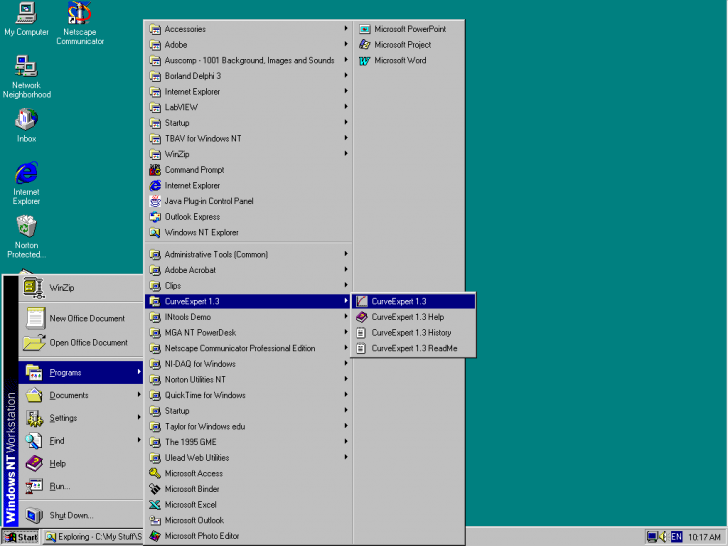Launch Microsoft Word from menu
The height and width of the screenshot is (546, 728).
pyautogui.click(x=399, y=60)
